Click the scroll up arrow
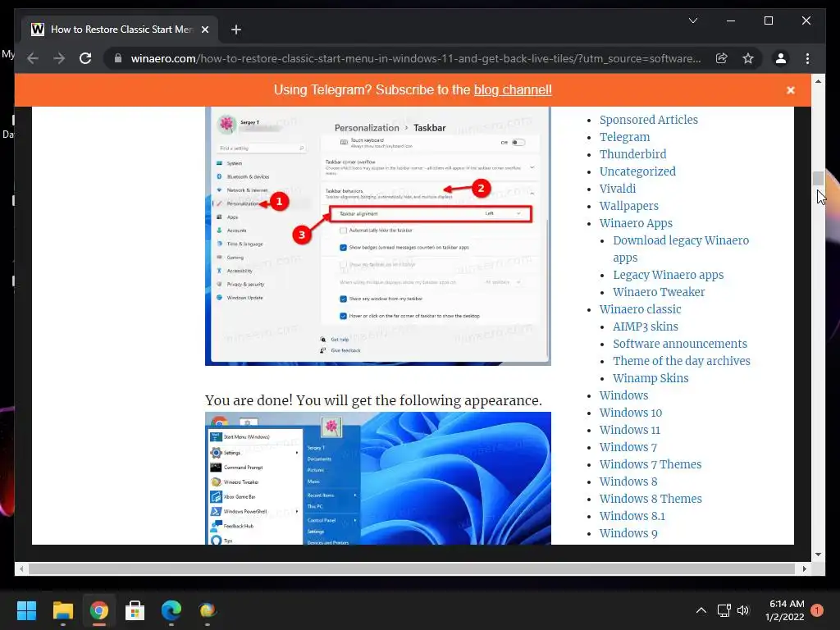 pyautogui.click(x=818, y=81)
